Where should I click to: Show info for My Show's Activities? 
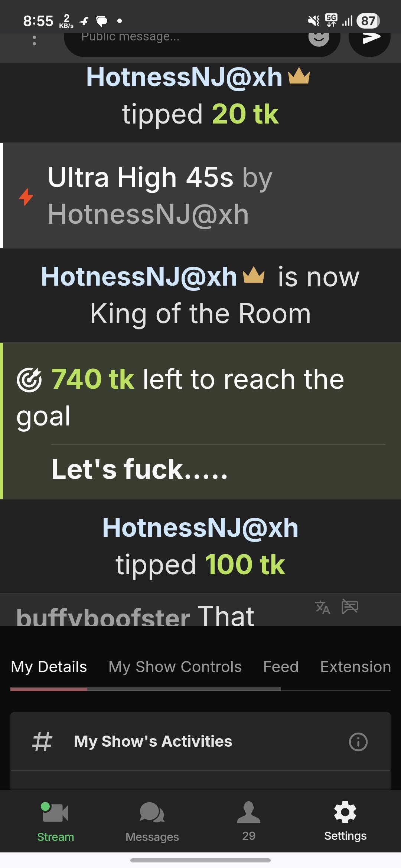(358, 742)
